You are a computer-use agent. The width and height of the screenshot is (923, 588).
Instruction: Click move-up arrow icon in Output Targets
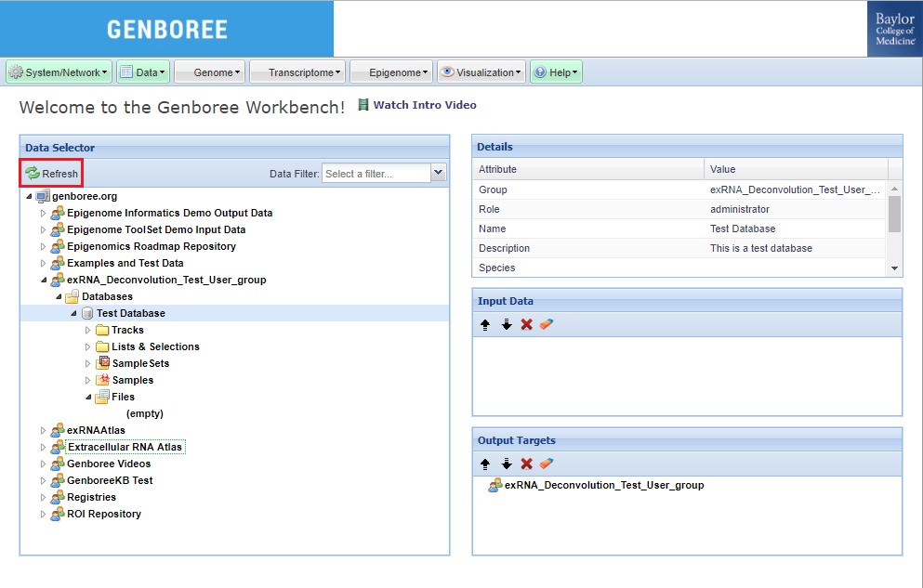[x=485, y=464]
